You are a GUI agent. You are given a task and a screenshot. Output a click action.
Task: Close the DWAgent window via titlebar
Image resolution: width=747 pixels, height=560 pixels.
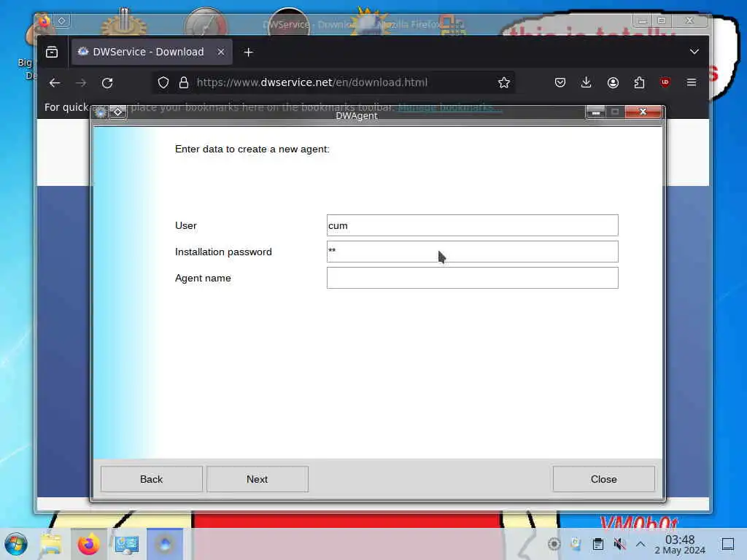point(643,112)
